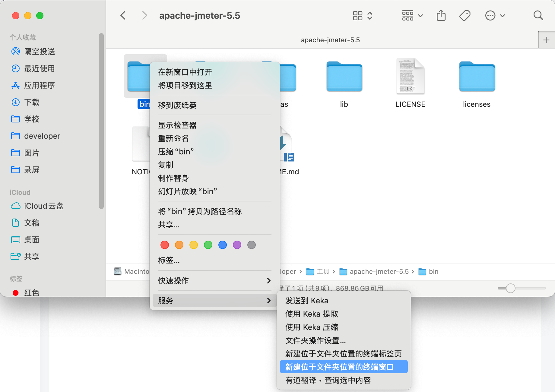Open the 学校 folder in sidebar
The width and height of the screenshot is (555, 392).
(25, 119)
